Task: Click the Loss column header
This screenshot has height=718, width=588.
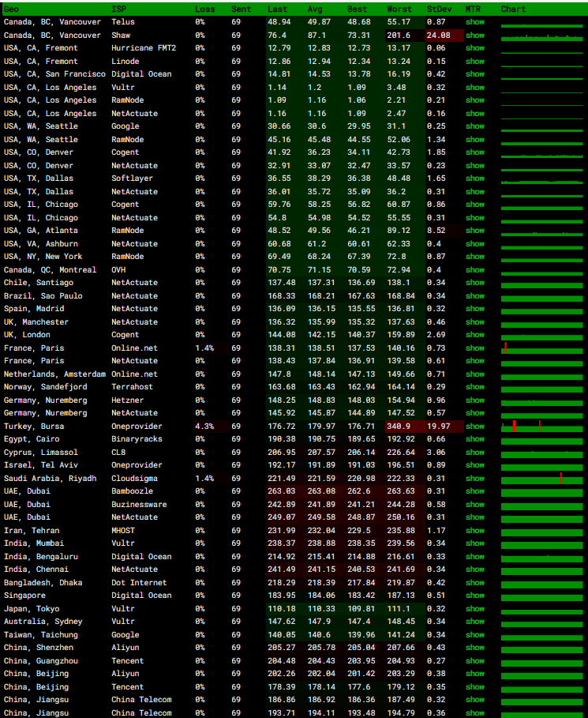Action: point(204,9)
